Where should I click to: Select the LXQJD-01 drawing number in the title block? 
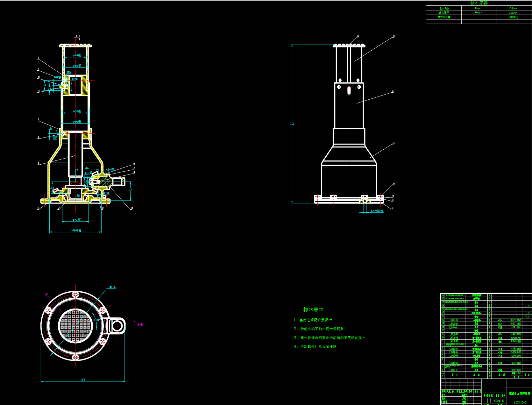(521, 402)
